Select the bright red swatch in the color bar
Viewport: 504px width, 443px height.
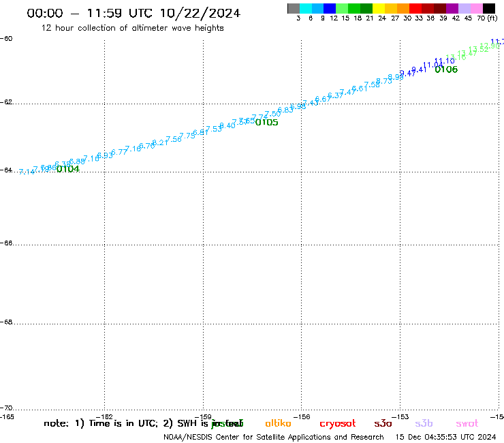[415, 8]
